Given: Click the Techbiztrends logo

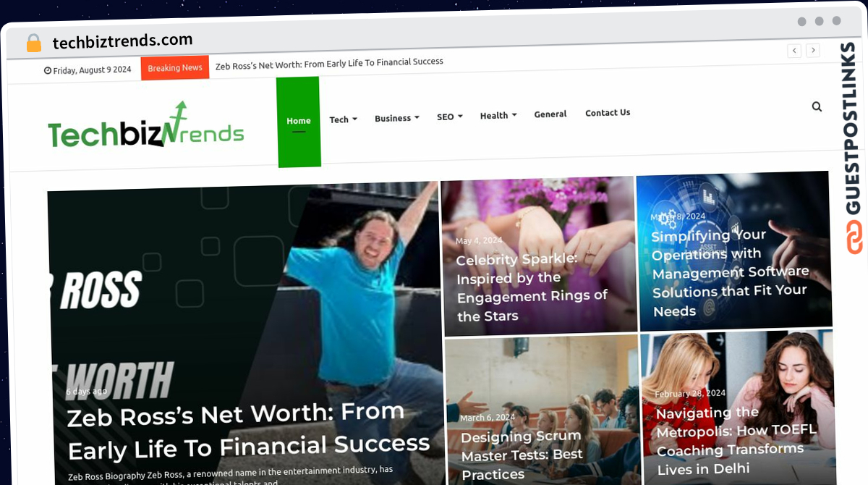Looking at the screenshot, I should point(146,126).
